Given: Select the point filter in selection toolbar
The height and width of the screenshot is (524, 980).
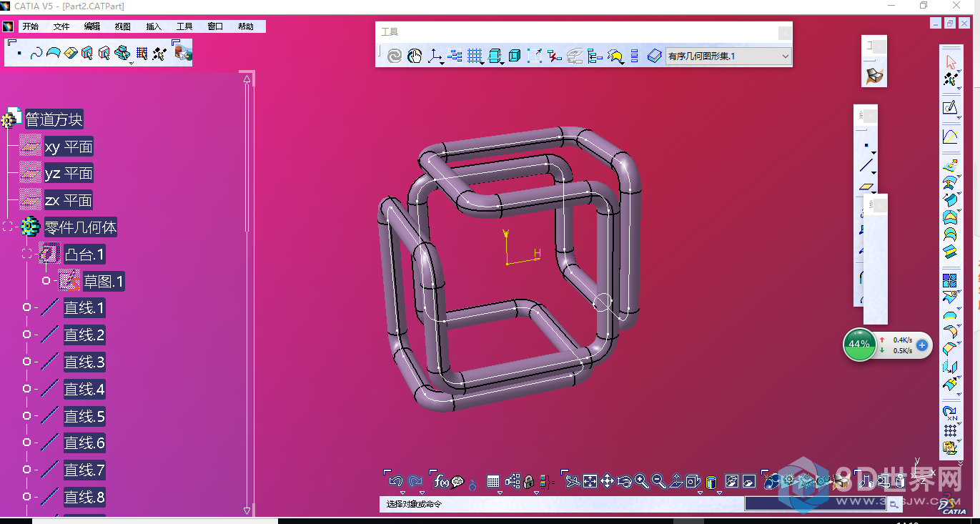Looking at the screenshot, I should [19, 54].
